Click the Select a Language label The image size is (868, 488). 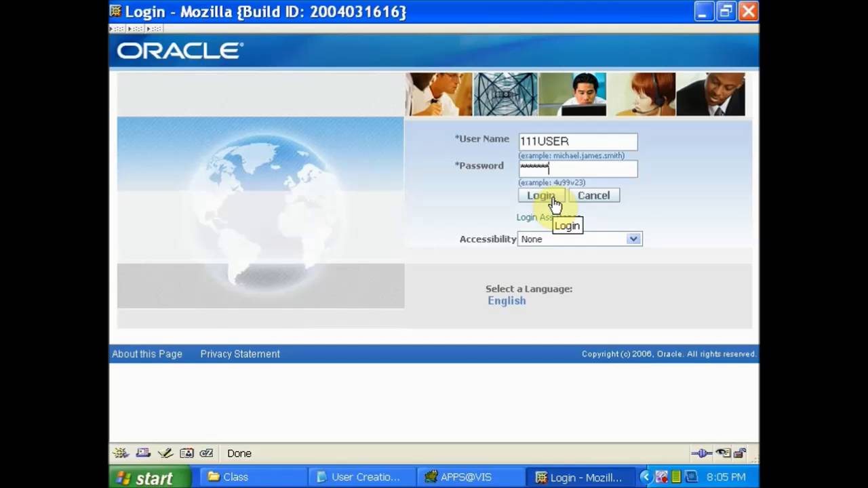coord(529,289)
